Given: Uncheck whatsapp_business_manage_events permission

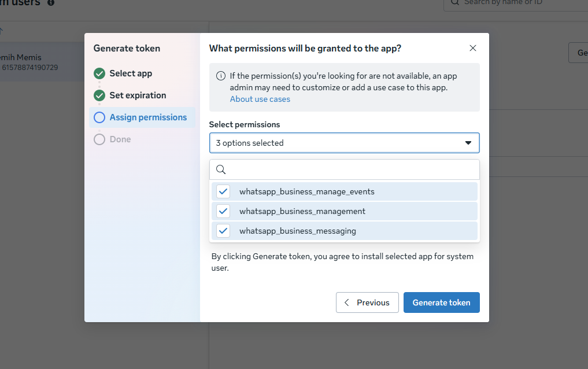Looking at the screenshot, I should [223, 192].
